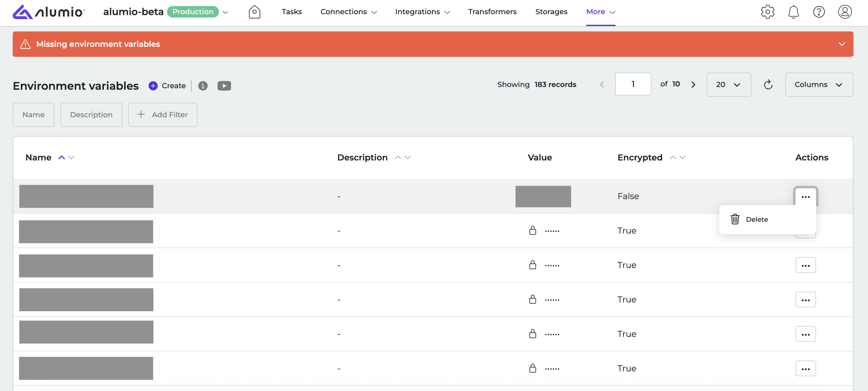
Task: Open the Columns dropdown
Action: 819,85
